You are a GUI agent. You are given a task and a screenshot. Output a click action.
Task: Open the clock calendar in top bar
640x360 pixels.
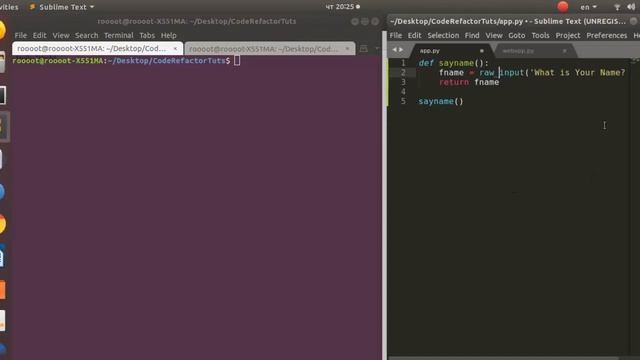(342, 7)
